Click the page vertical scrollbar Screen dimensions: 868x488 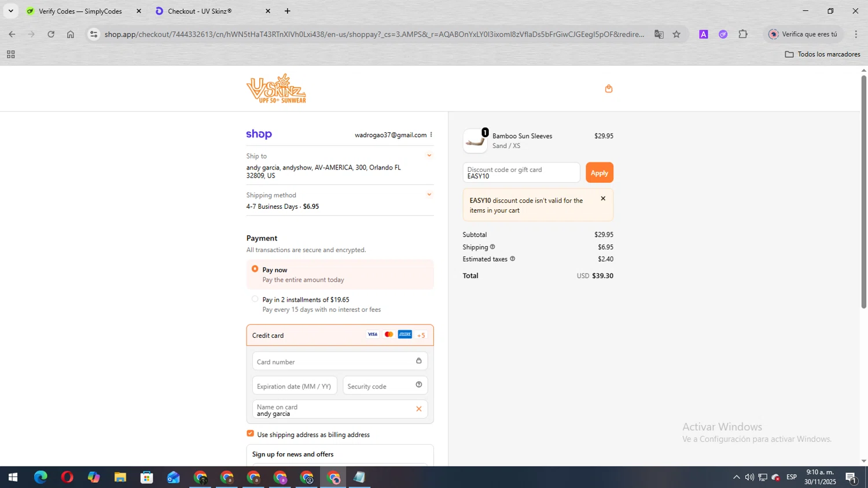click(x=863, y=191)
